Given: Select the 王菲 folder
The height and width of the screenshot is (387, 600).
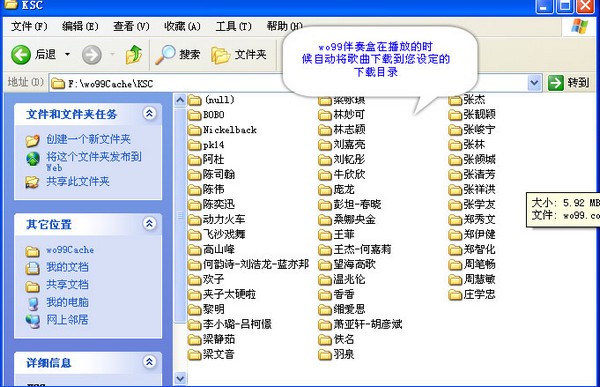Looking at the screenshot, I should click(336, 234).
